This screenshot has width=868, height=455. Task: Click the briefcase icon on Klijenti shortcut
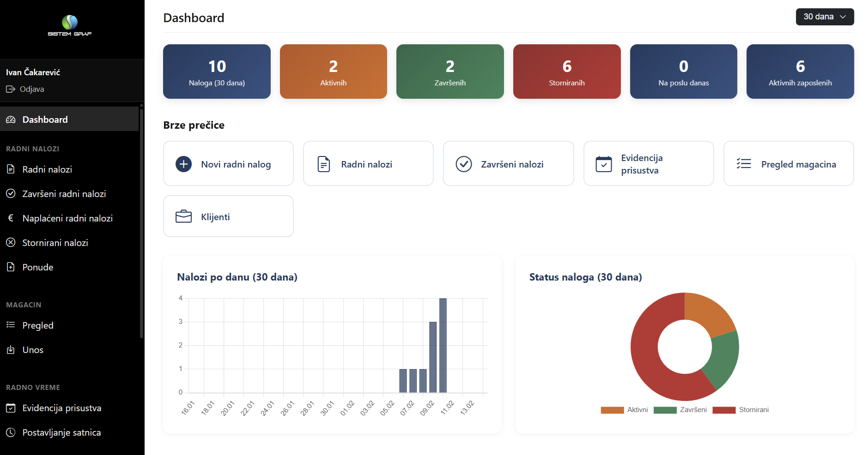pos(183,216)
